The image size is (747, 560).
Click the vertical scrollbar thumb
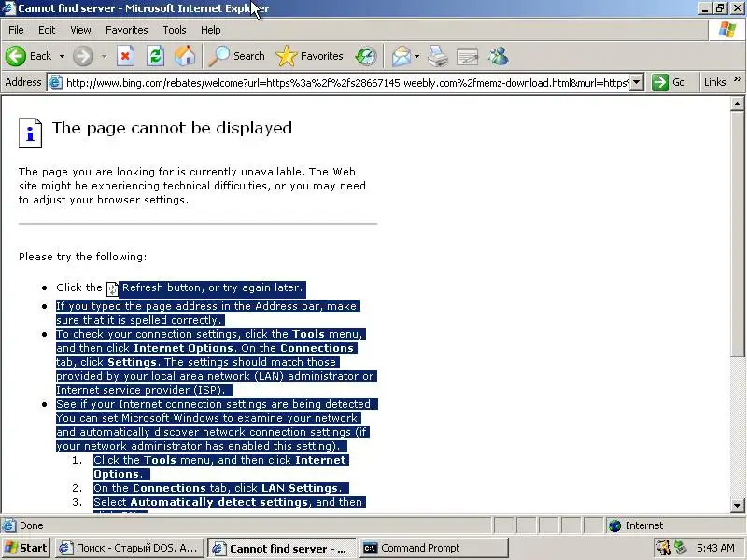point(738,233)
